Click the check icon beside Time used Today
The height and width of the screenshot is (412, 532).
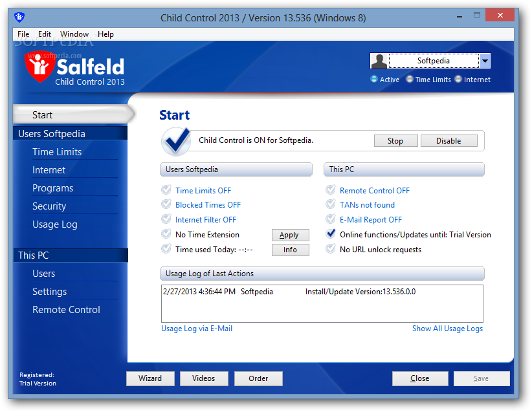click(166, 249)
